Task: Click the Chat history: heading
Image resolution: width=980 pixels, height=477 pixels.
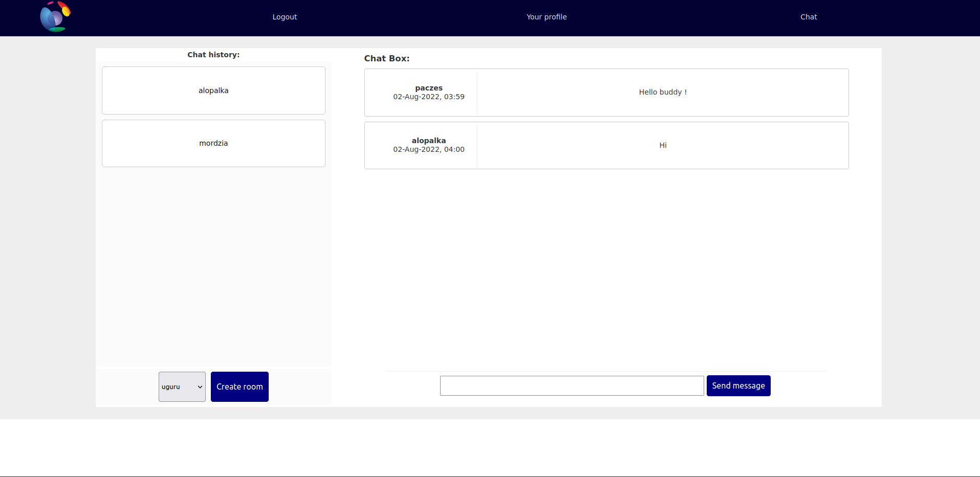Action: 213,55
